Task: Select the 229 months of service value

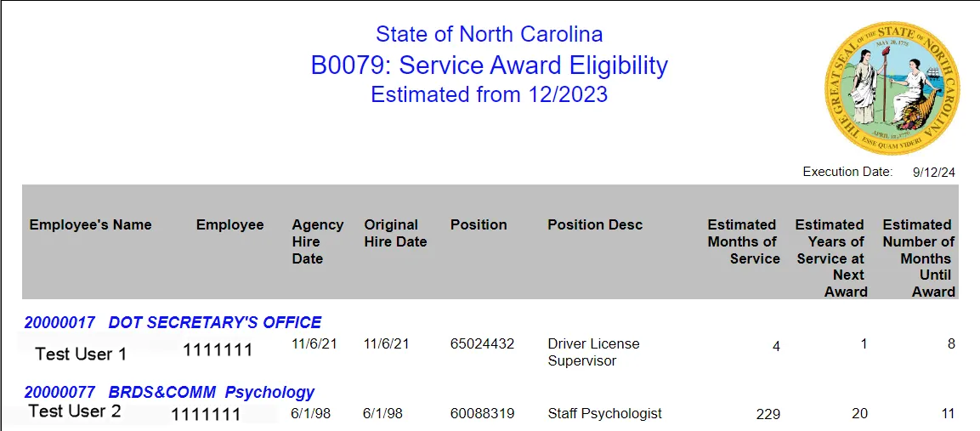Action: click(x=768, y=415)
